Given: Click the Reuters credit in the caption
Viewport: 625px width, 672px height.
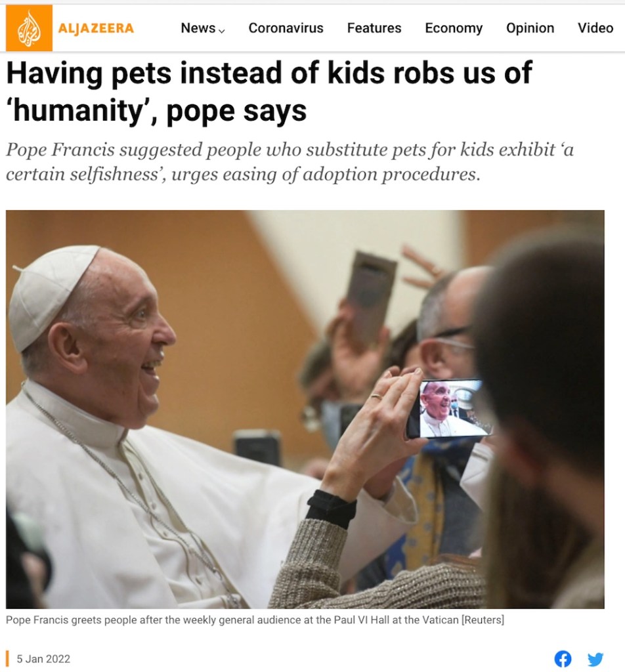Looking at the screenshot, I should tap(483, 619).
